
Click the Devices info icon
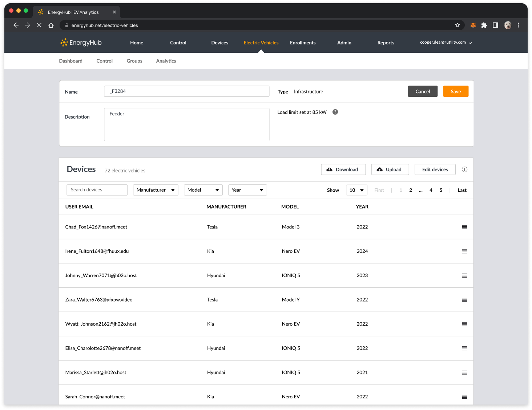pyautogui.click(x=464, y=170)
